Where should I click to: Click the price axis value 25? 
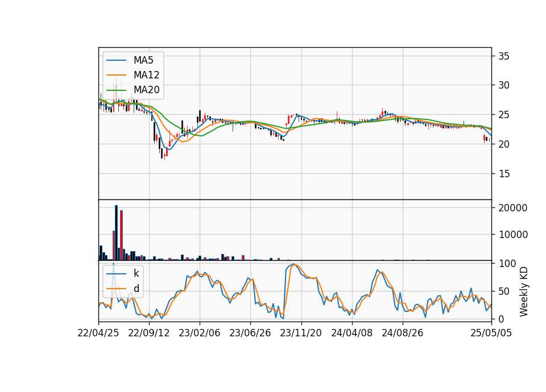click(503, 115)
